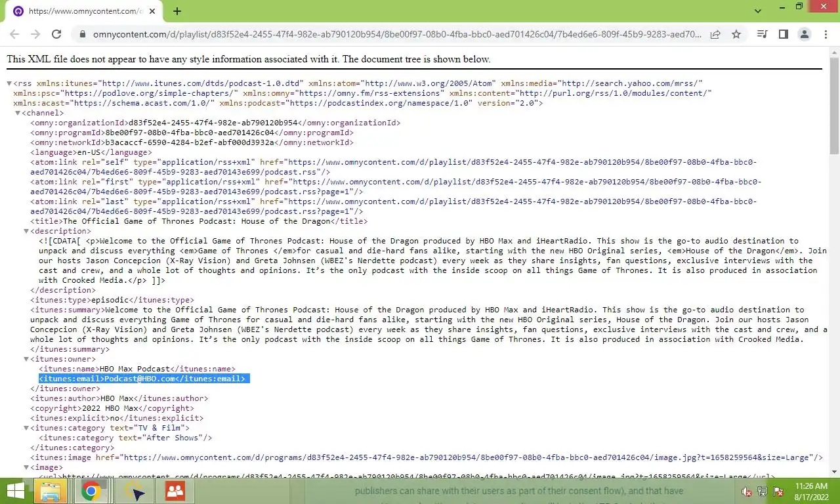Click the copyright 2022 HBO Max line

112,408
